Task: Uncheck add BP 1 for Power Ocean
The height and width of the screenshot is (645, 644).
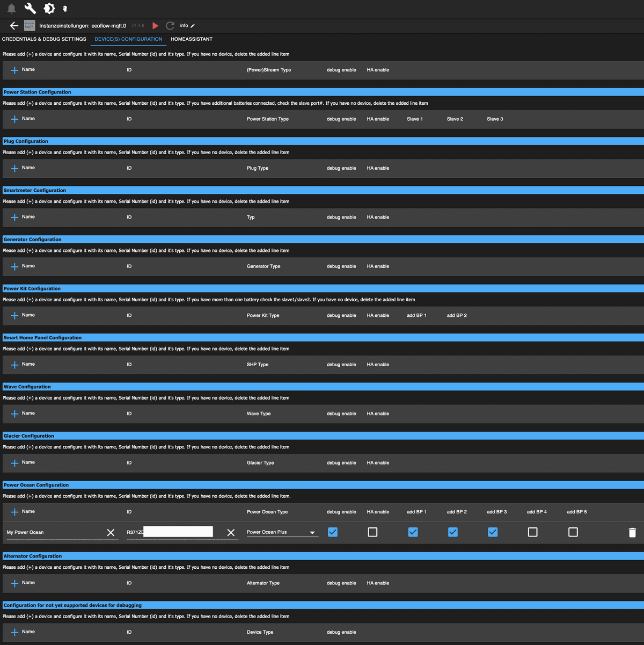Action: [x=413, y=532]
